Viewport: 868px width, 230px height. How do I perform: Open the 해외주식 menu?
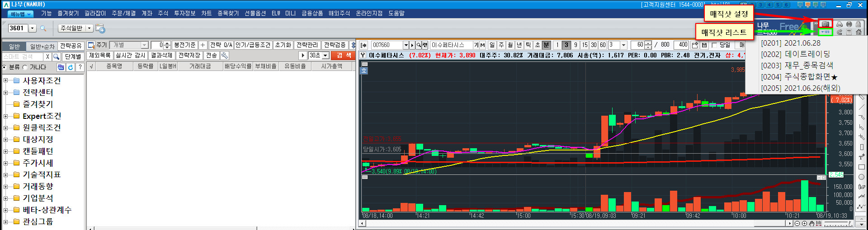[339, 14]
